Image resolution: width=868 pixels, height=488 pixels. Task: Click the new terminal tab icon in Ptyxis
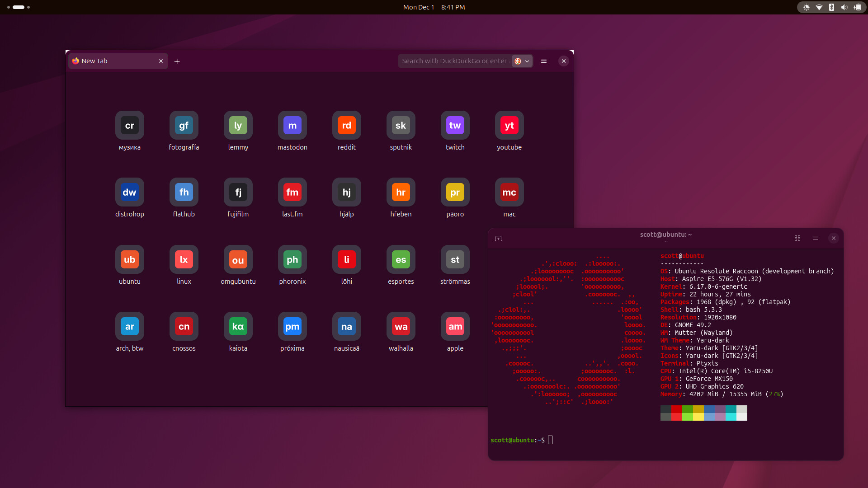(498, 239)
